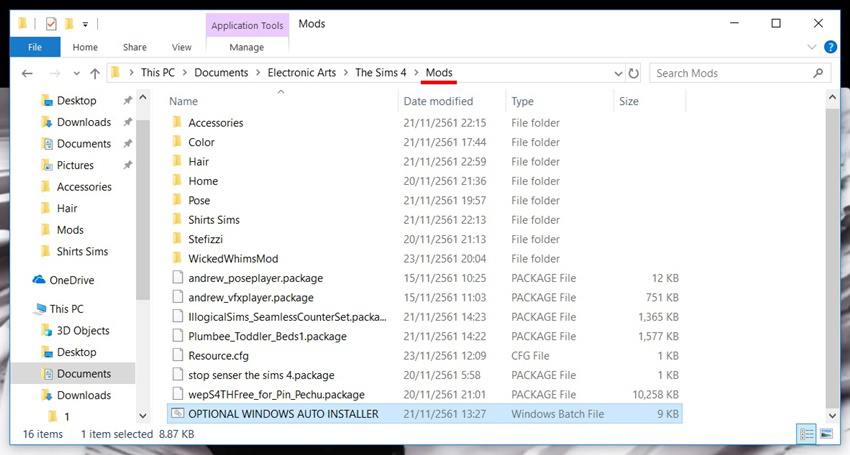The height and width of the screenshot is (455, 850).
Task: Switch to the Home ribbon tab
Action: tap(85, 47)
